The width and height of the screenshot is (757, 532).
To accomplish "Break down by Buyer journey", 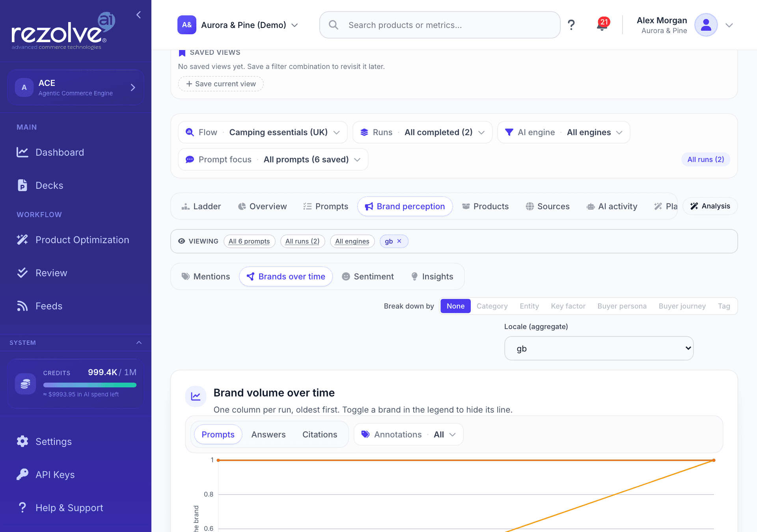I will click(x=682, y=306).
